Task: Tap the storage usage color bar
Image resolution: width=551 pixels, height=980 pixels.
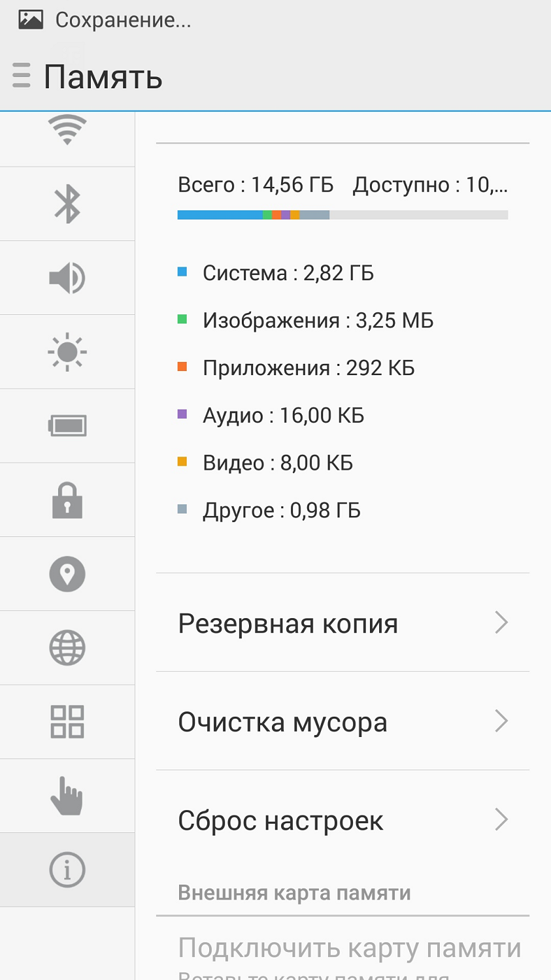Action: [342, 215]
